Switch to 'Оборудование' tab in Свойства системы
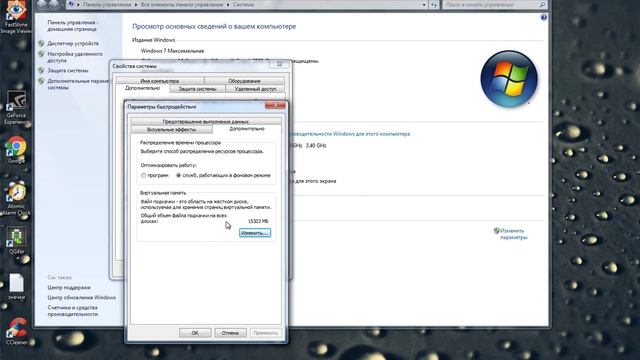 tap(244, 81)
